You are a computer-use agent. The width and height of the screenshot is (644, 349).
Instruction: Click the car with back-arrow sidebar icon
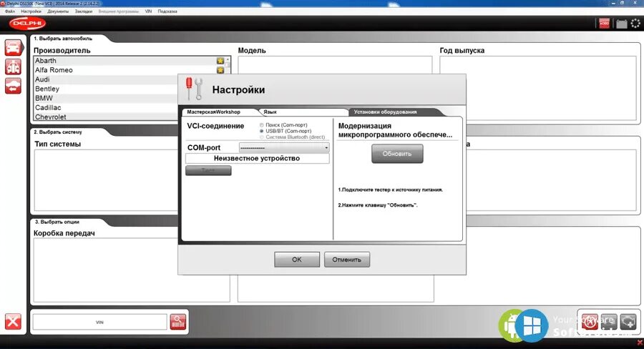pyautogui.click(x=13, y=86)
